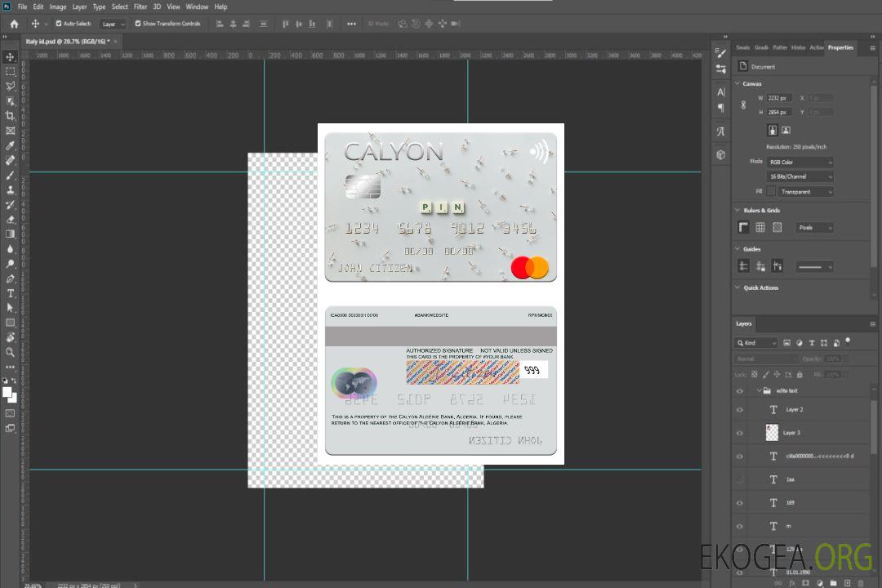Open the RGB Color mode dropdown
This screenshot has height=588, width=882.
point(800,162)
